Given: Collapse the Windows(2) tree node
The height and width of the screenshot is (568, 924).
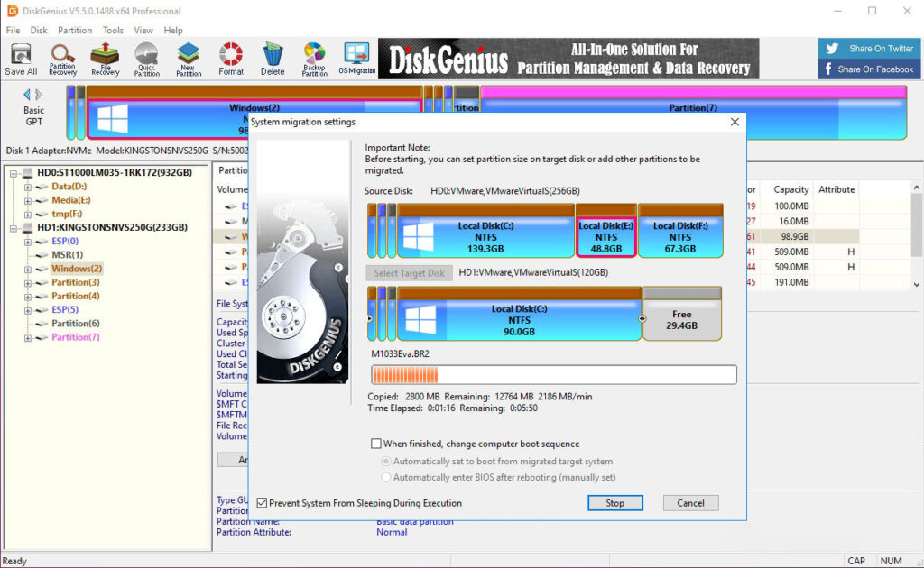Looking at the screenshot, I should pyautogui.click(x=28, y=268).
